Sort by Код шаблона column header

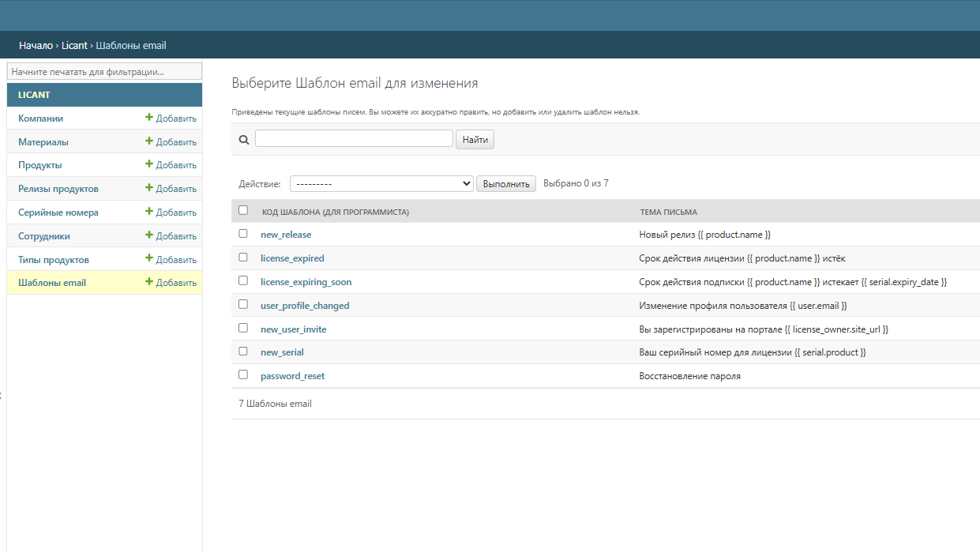[335, 212]
